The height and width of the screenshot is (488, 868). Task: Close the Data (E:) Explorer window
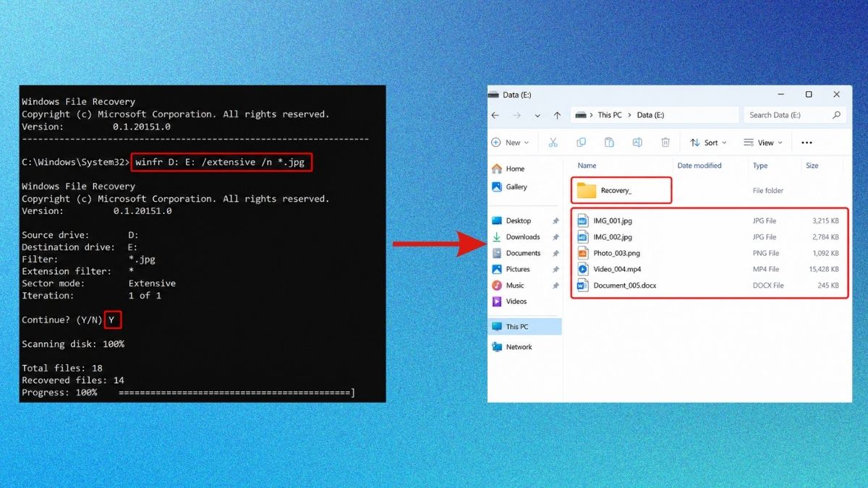tap(837, 95)
